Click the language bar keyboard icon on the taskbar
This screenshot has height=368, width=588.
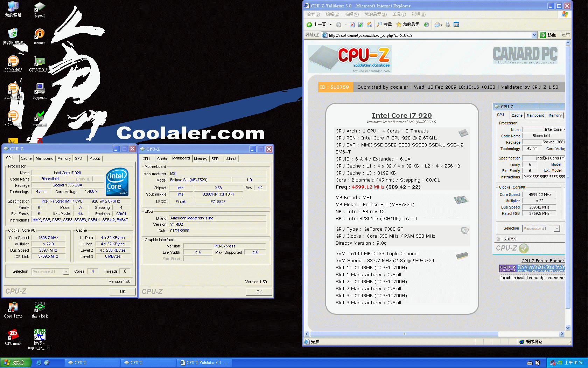[530, 363]
